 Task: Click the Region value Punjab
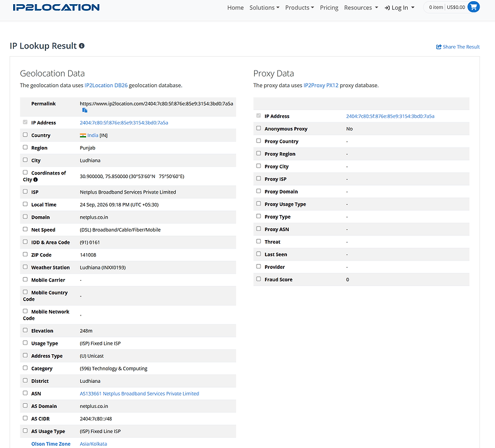(x=87, y=148)
